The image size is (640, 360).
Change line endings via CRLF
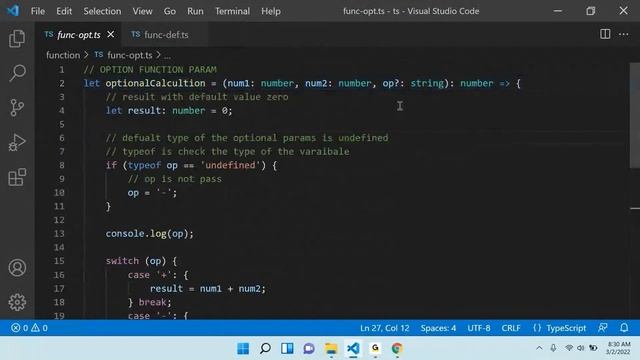click(x=511, y=328)
